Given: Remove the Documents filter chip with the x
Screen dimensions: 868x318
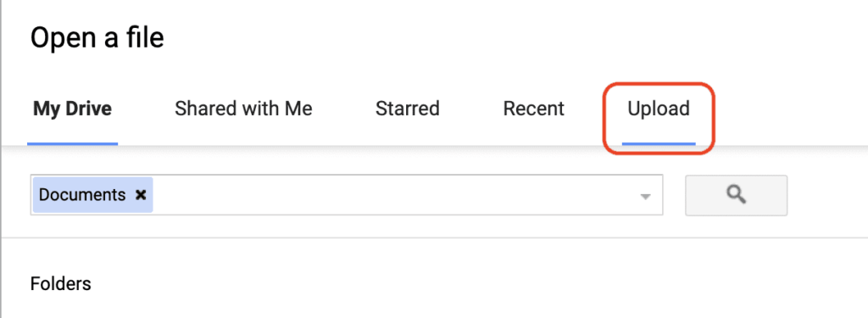Looking at the screenshot, I should pyautogui.click(x=142, y=195).
